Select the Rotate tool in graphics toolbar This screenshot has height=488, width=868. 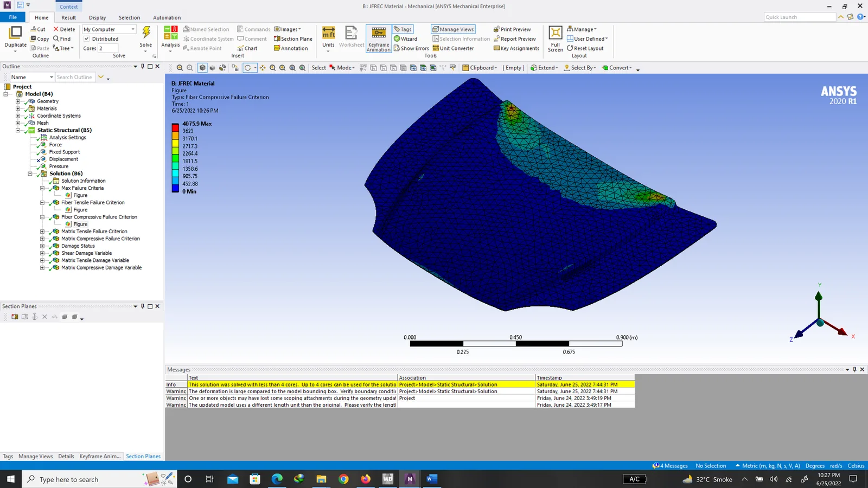[x=248, y=68]
